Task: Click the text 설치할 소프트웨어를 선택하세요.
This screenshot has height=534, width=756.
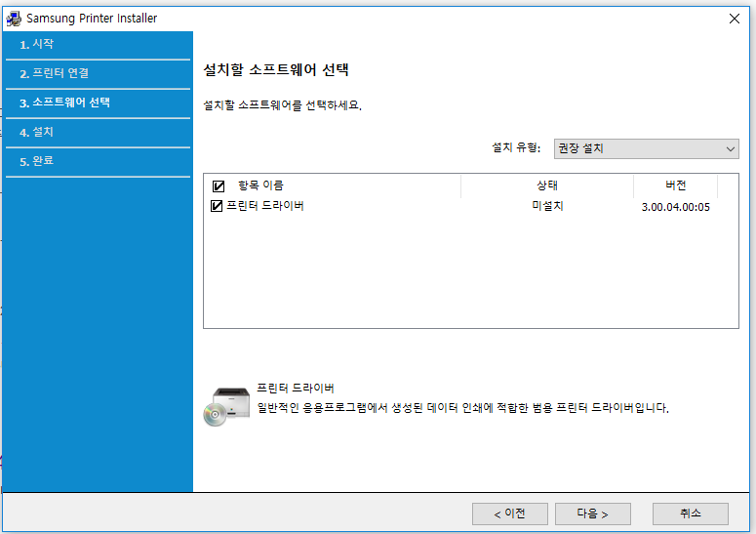Action: 283,105
